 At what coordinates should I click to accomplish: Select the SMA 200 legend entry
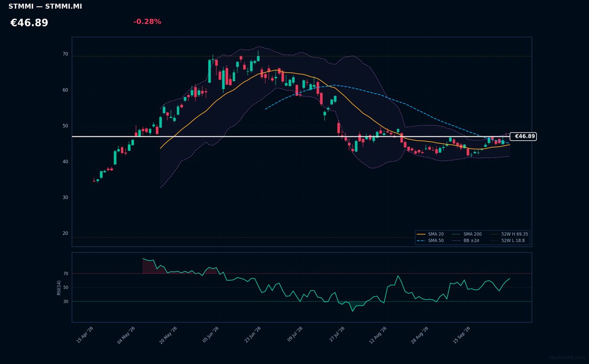click(x=467, y=234)
